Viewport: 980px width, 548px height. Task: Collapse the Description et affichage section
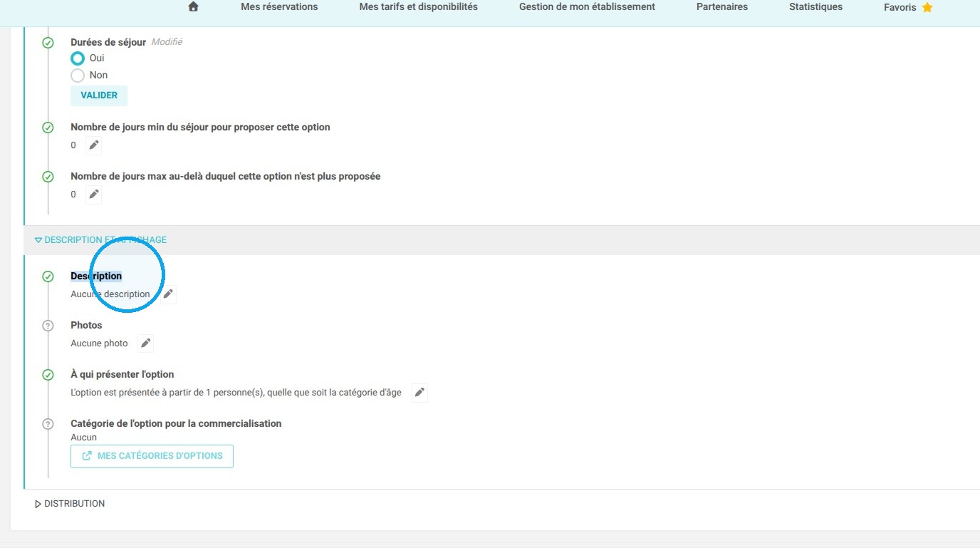(100, 240)
